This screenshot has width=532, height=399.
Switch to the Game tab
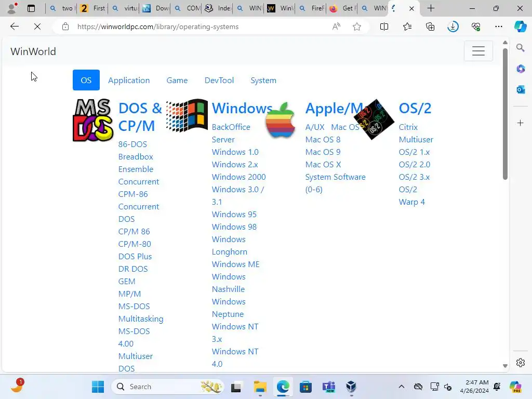coord(177,80)
